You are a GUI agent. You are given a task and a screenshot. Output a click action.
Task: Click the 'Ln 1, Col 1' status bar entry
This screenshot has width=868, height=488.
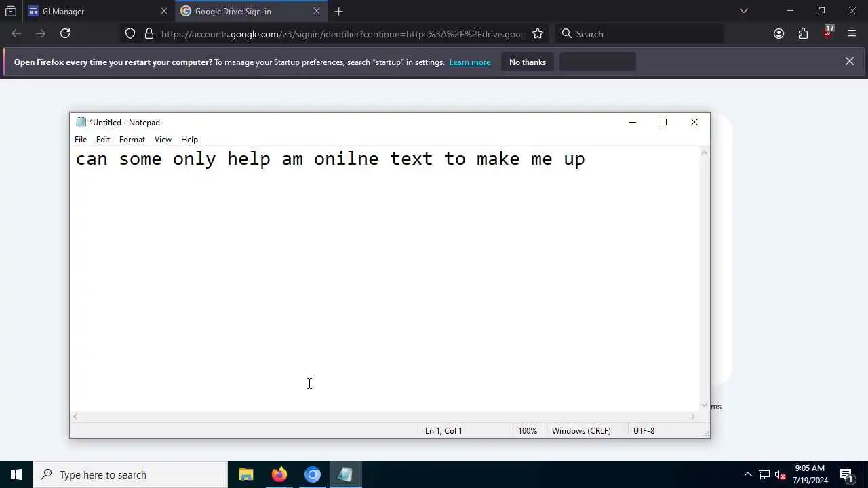point(443,430)
